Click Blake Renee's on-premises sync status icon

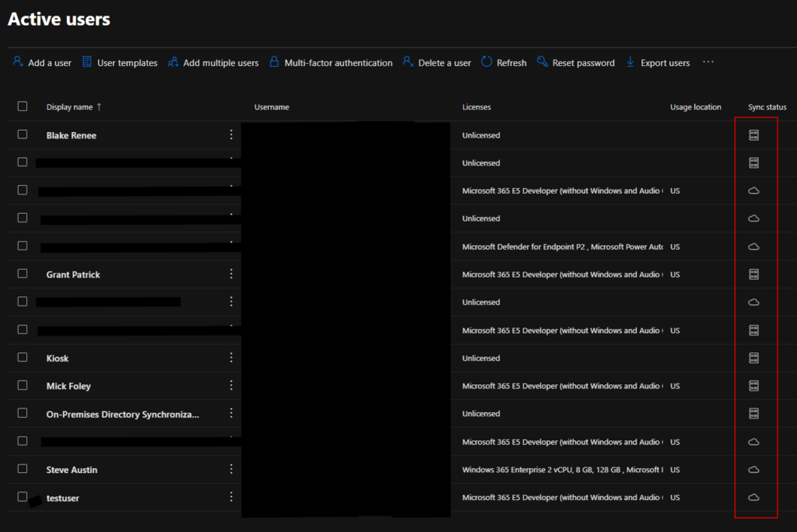point(753,135)
